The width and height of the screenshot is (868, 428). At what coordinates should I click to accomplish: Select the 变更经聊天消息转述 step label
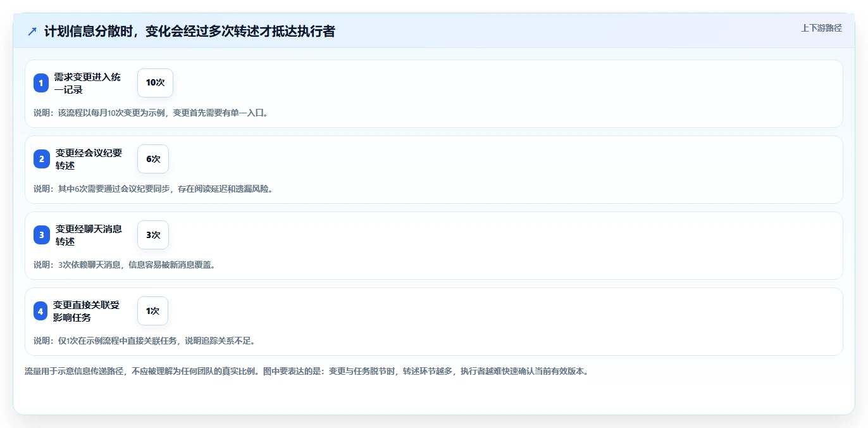pos(89,235)
